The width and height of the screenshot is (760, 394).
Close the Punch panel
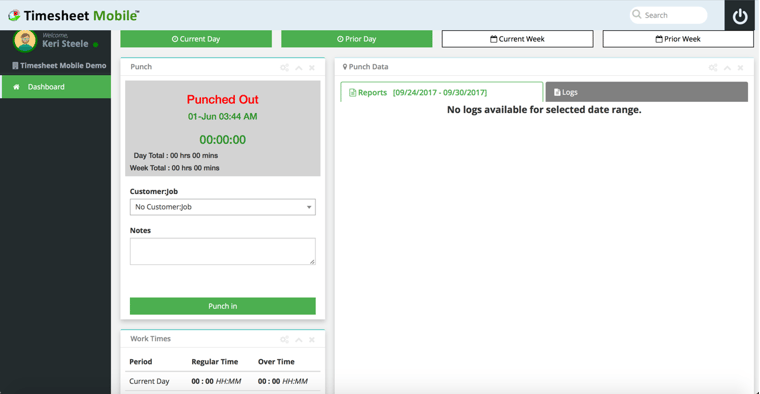click(312, 68)
